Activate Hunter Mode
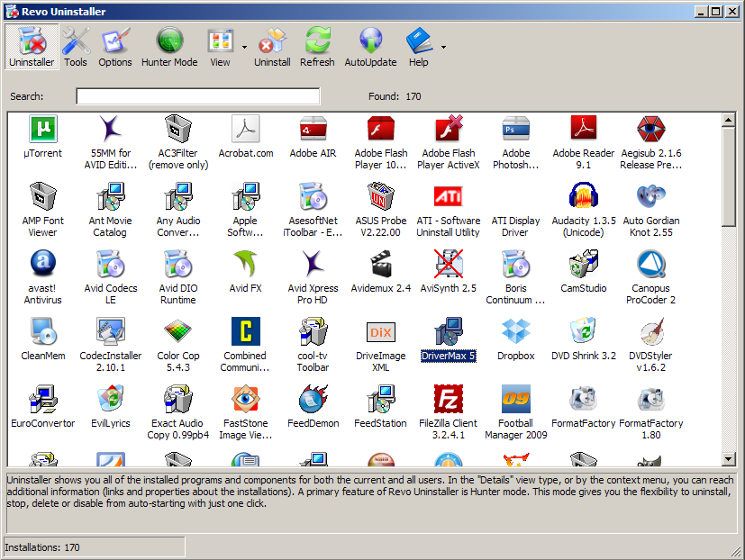Viewport: 745px width, 560px height. pos(169,47)
